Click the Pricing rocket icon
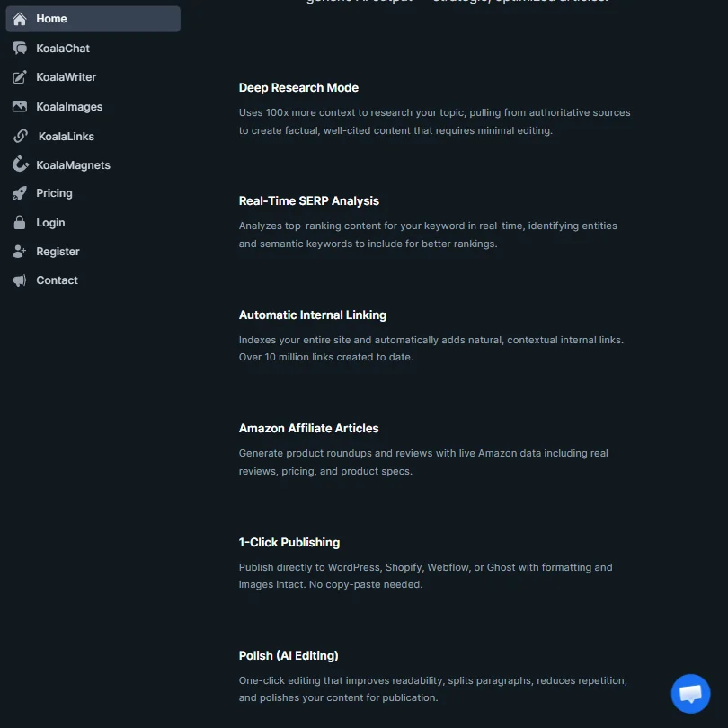The image size is (728, 728). tap(20, 193)
